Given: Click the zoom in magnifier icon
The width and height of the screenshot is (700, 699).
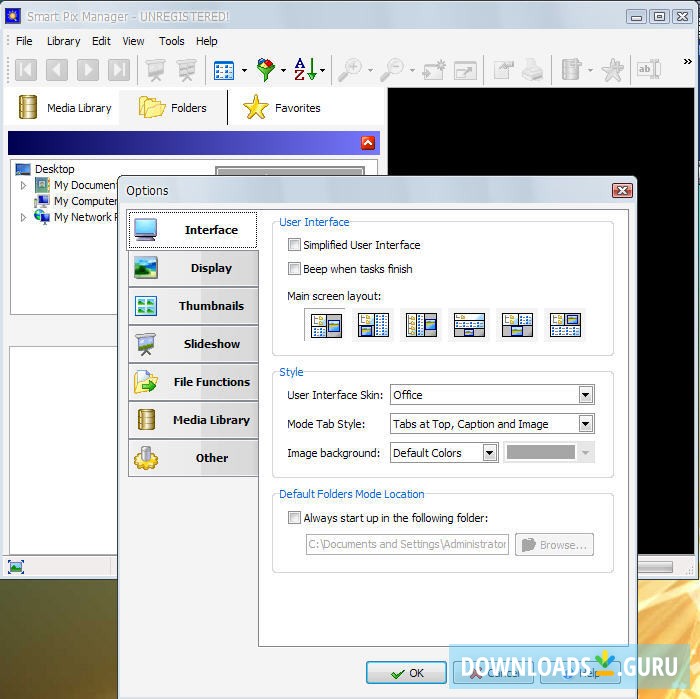Looking at the screenshot, I should tap(350, 70).
